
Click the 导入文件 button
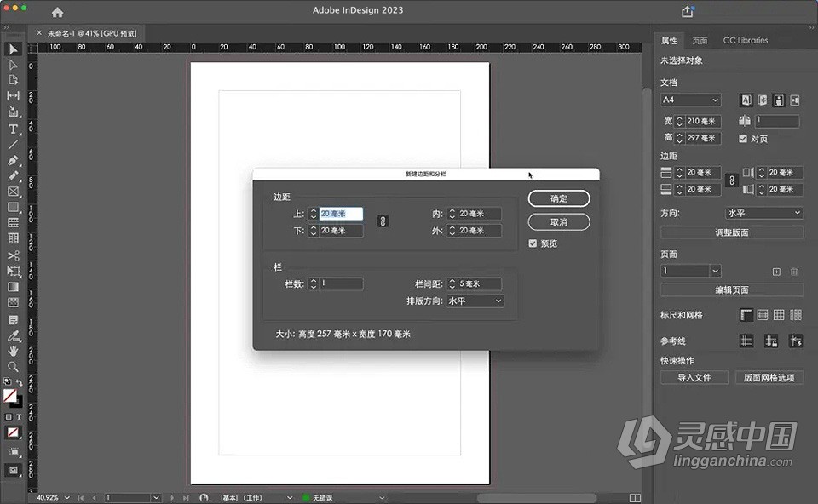pos(694,377)
